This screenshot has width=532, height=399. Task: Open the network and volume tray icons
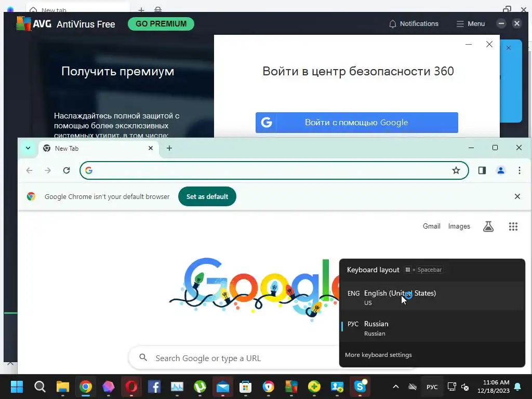pyautogui.click(x=458, y=387)
